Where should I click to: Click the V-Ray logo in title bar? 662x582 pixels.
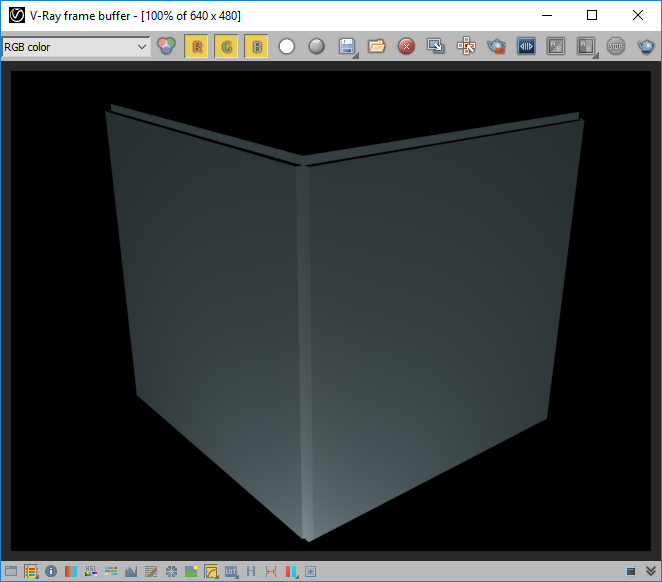tap(17, 16)
